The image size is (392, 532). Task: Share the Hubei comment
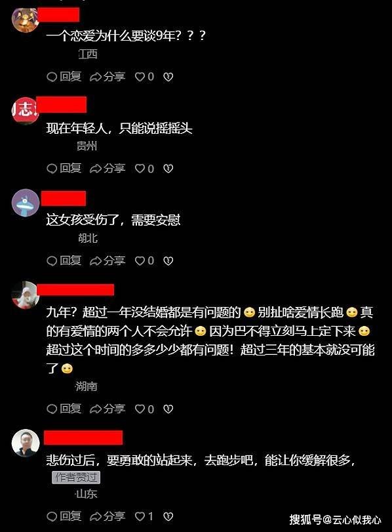[x=107, y=261]
